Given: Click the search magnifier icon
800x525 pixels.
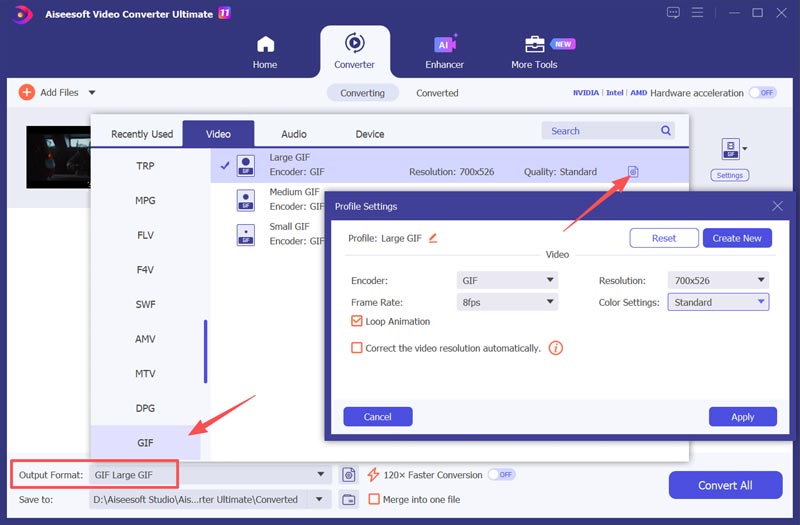Looking at the screenshot, I should (666, 131).
